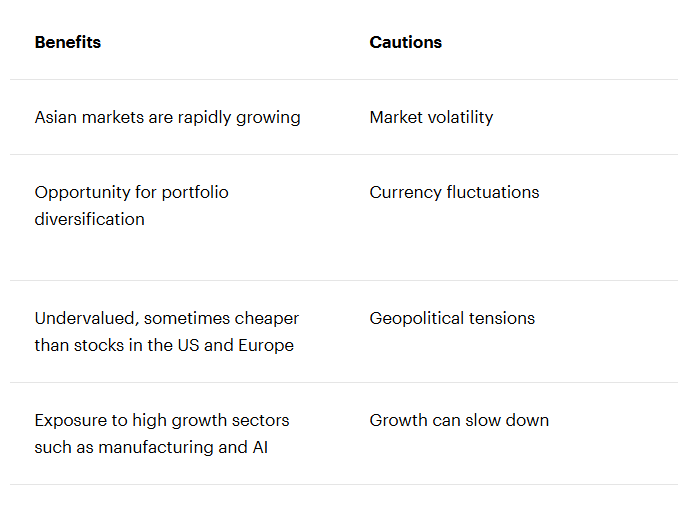
Task: Select the 'Asian markets are rapidly growing' cell
Action: [167, 117]
